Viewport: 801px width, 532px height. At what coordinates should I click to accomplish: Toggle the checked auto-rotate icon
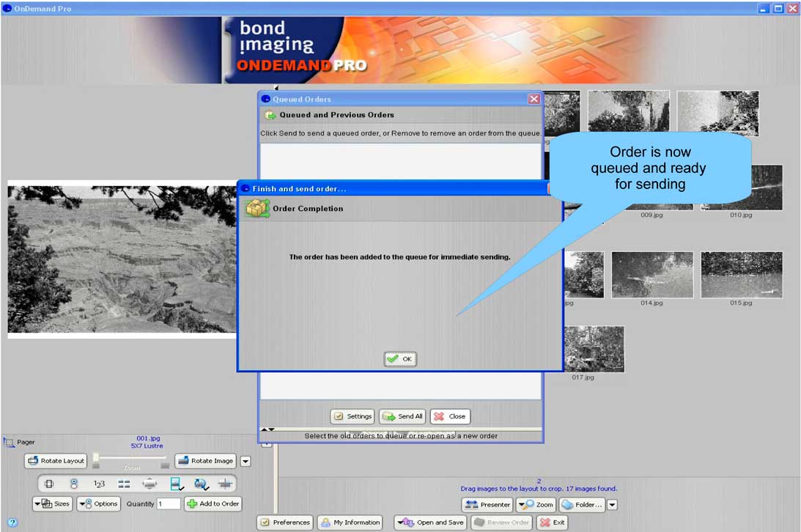coord(201,484)
